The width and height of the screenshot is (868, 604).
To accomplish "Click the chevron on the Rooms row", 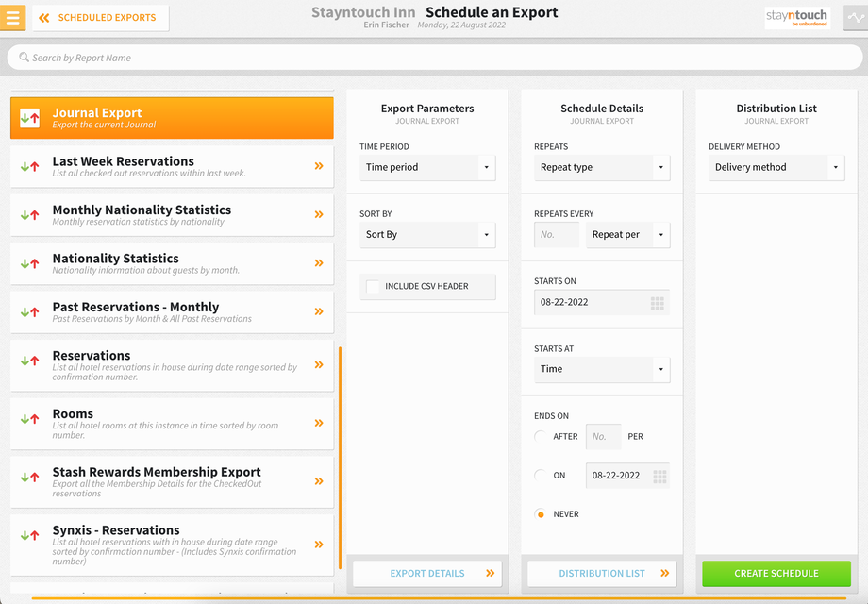I will [x=319, y=423].
